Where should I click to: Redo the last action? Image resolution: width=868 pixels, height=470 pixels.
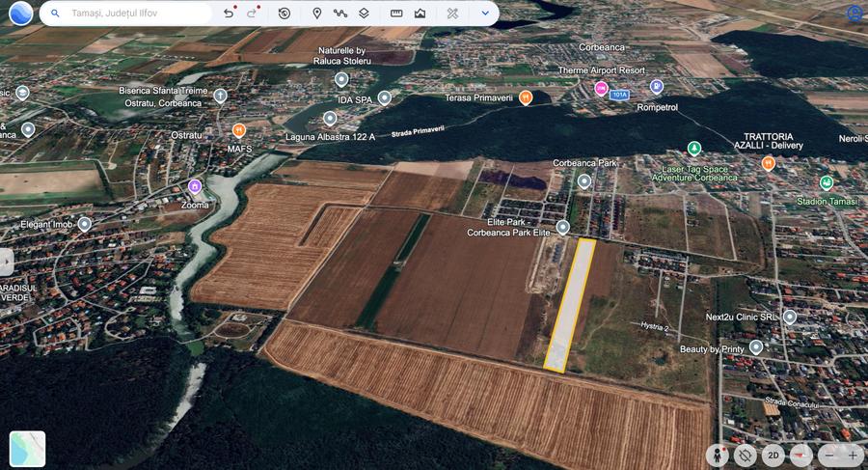[x=253, y=14]
